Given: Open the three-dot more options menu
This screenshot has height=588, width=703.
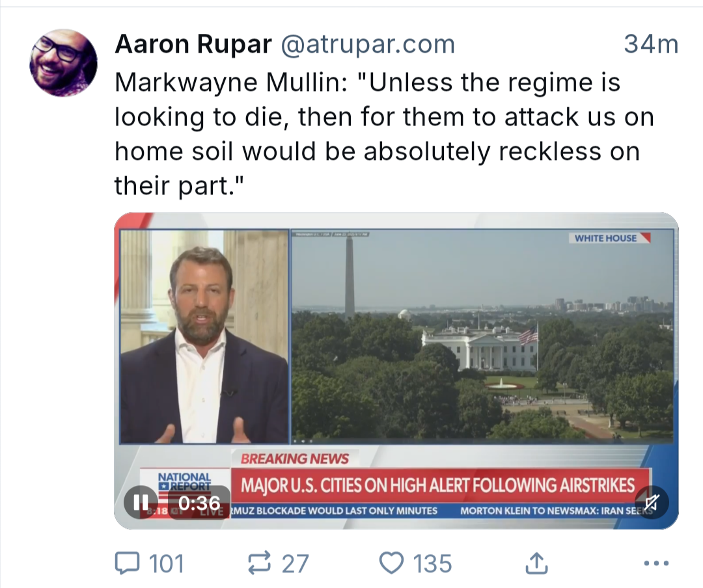Looking at the screenshot, I should click(655, 563).
